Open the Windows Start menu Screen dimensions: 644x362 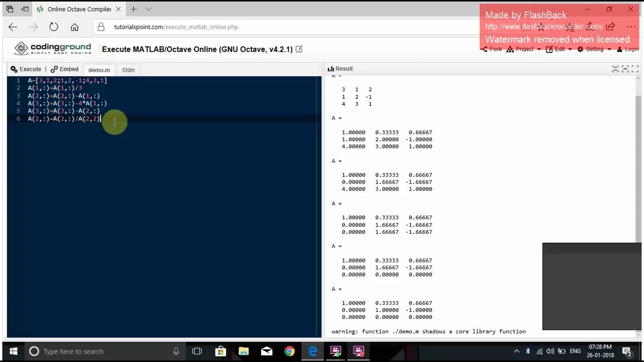click(x=13, y=351)
